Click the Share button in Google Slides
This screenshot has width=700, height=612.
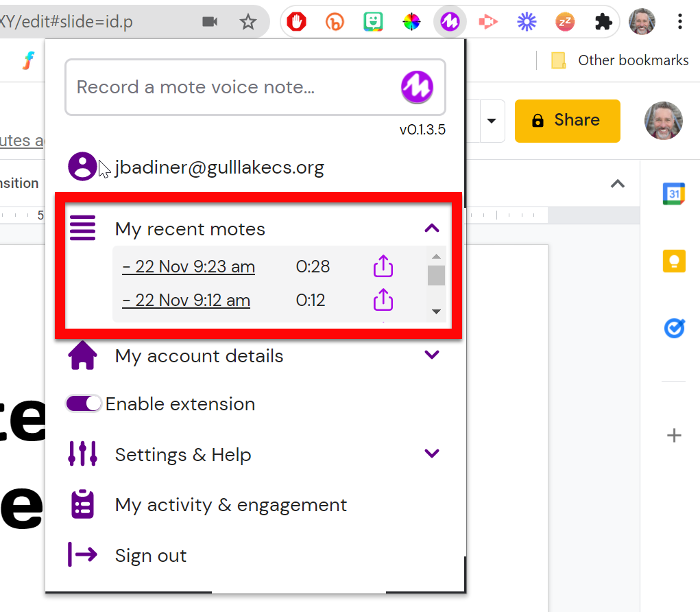(x=568, y=121)
